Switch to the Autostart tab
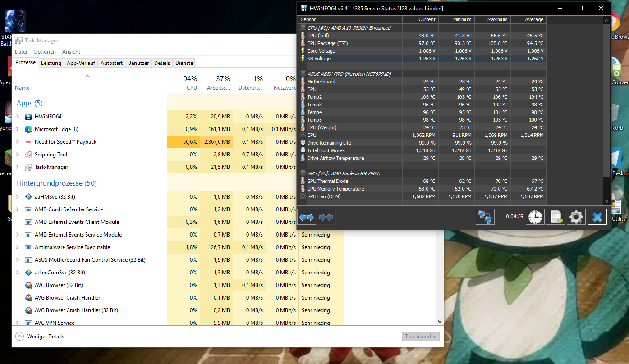Screen dimensions: 629x364 pyautogui.click(x=111, y=63)
